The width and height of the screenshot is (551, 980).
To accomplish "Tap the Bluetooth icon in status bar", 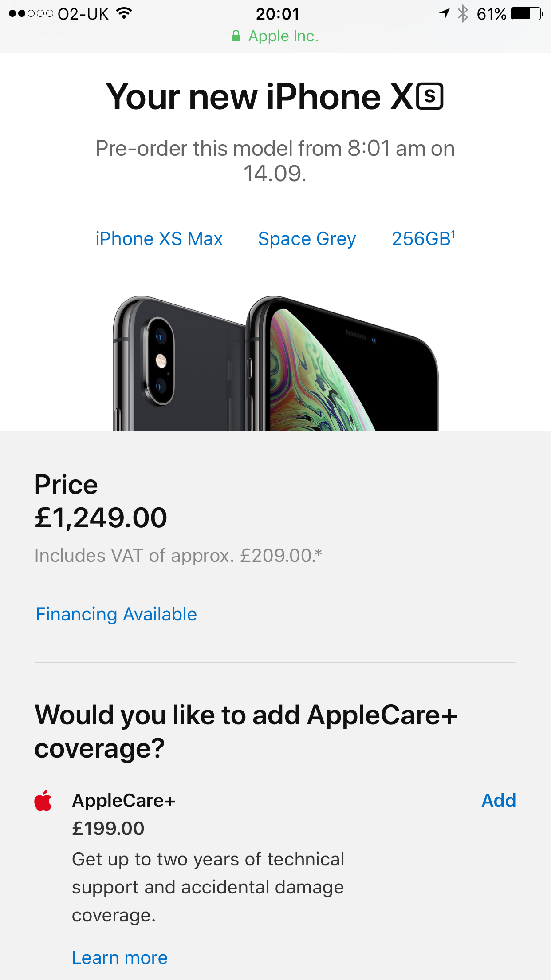I will click(463, 14).
